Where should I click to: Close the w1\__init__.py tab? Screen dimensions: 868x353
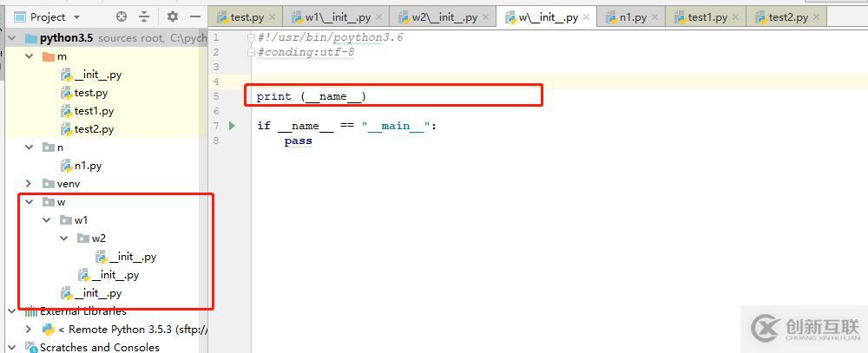point(379,17)
